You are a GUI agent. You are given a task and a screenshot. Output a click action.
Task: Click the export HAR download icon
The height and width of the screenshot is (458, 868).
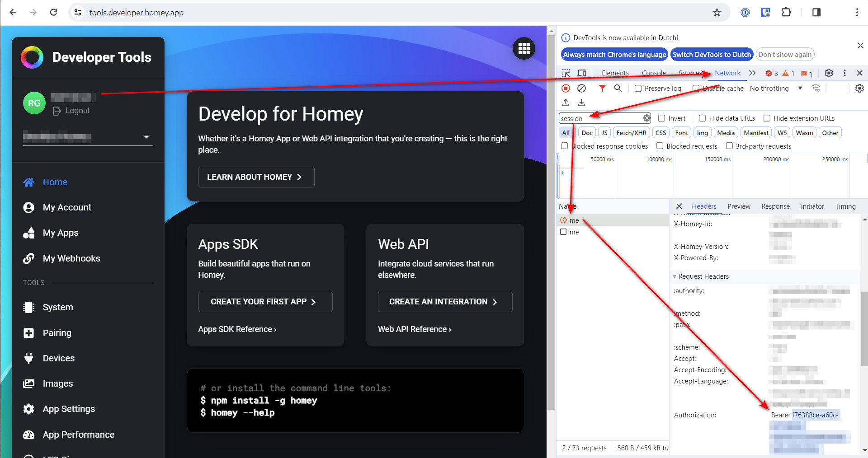pos(582,103)
